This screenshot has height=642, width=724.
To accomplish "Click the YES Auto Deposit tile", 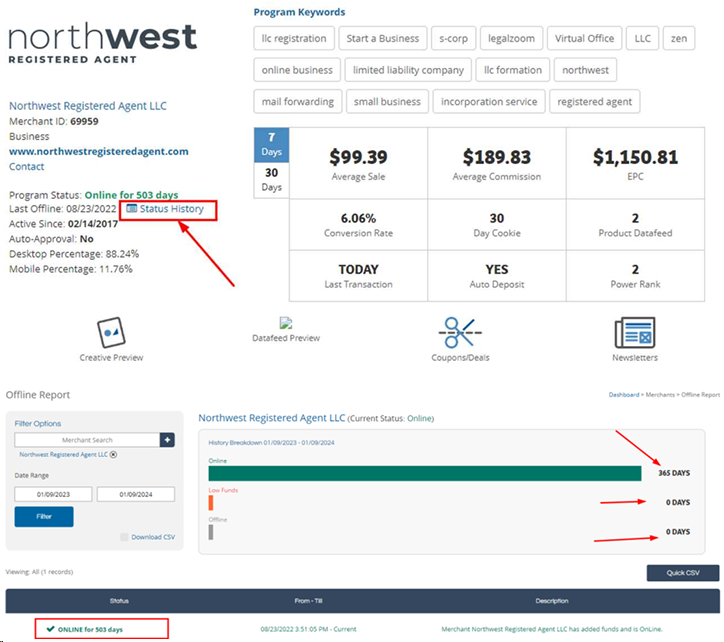I will pyautogui.click(x=497, y=276).
